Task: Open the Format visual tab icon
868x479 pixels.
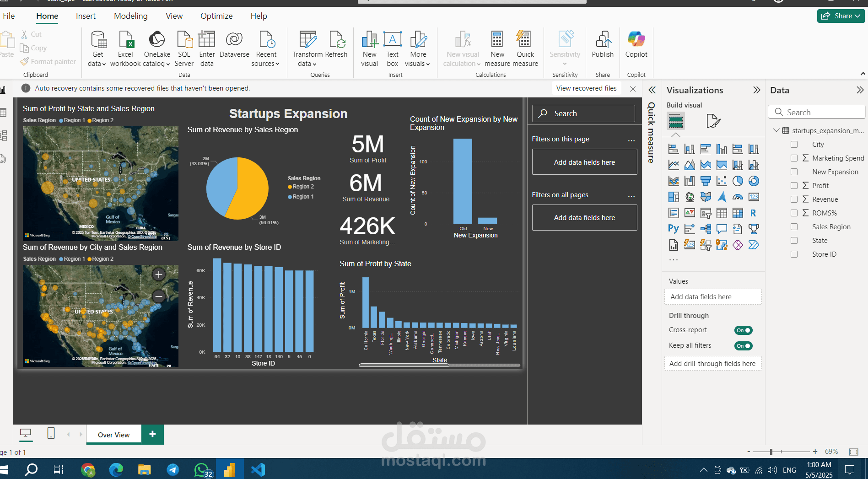Action: coord(713,121)
